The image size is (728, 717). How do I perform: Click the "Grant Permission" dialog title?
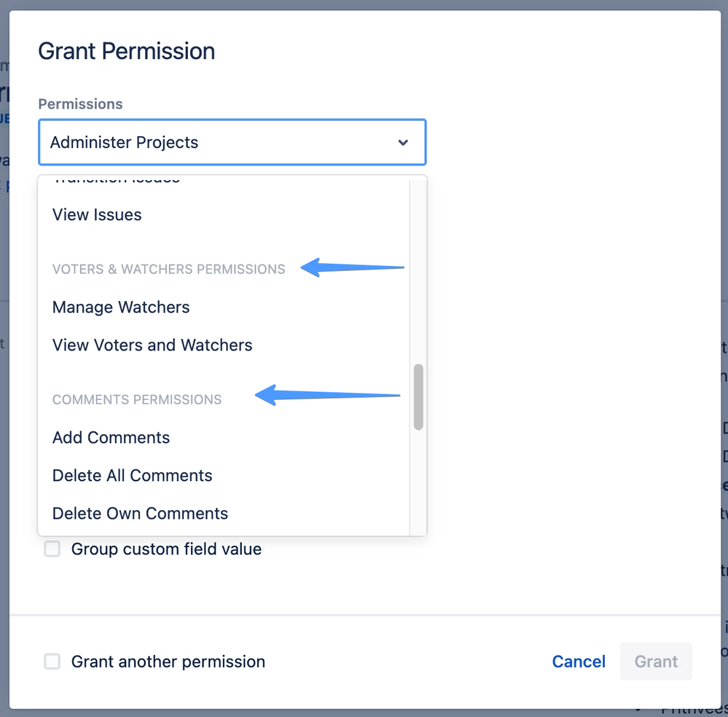coord(126,51)
